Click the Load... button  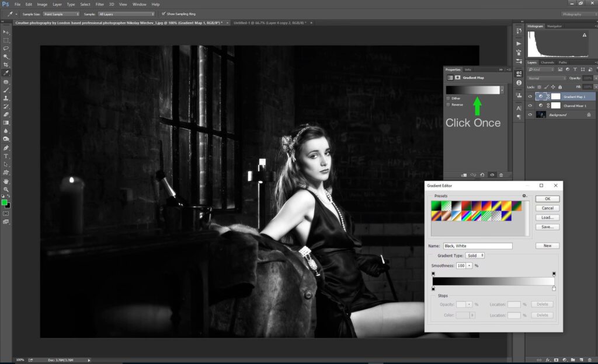pyautogui.click(x=547, y=217)
